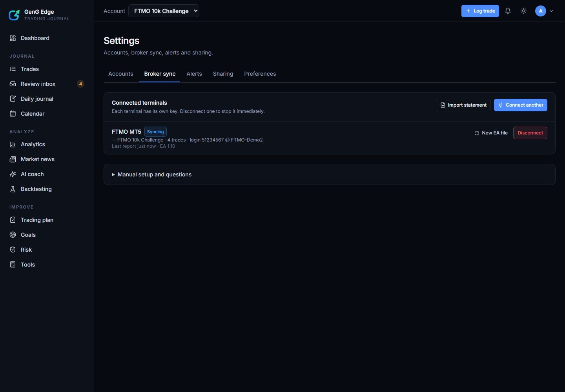The width and height of the screenshot is (565, 392).
Task: Open Trades list icon in sidebar
Action: (x=13, y=69)
